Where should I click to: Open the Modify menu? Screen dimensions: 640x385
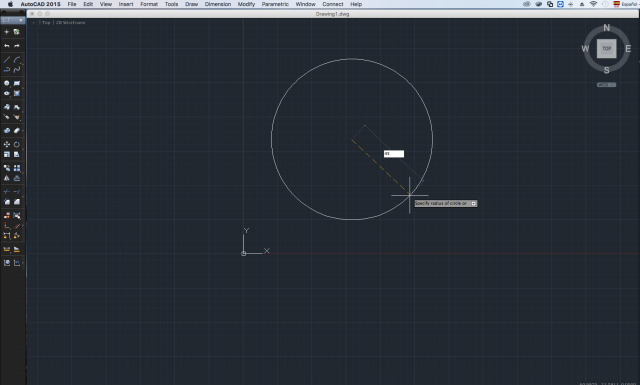tap(246, 4)
